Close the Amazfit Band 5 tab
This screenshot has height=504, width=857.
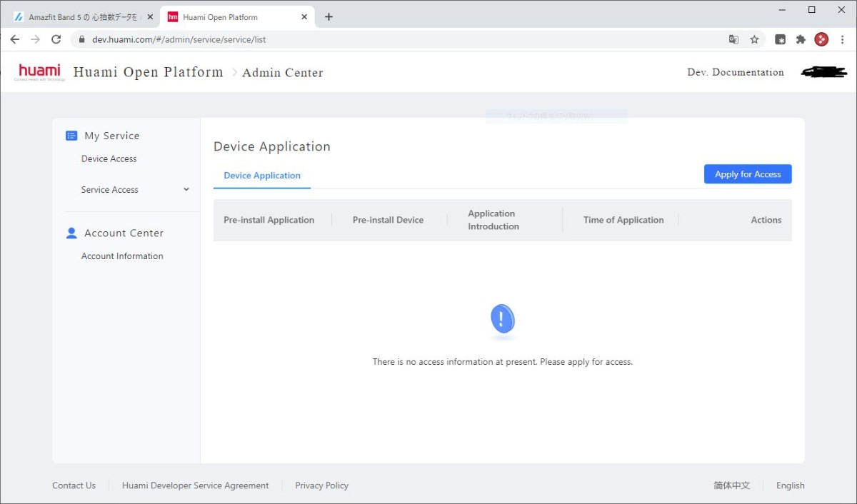[x=150, y=16]
